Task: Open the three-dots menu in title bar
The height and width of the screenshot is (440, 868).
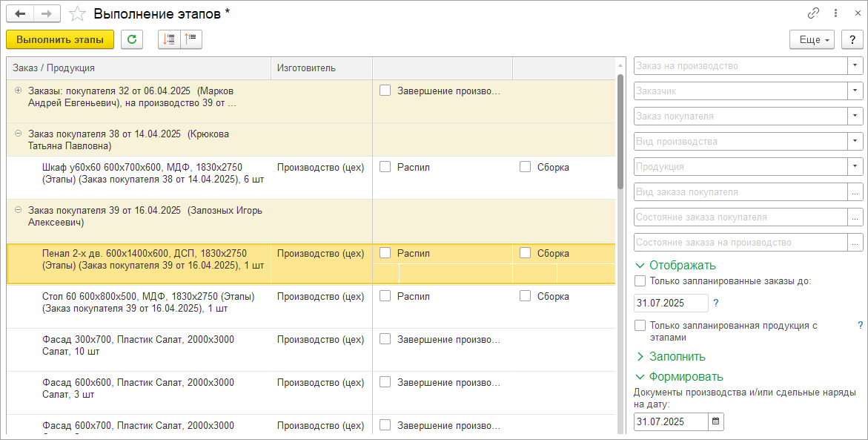Action: click(x=835, y=13)
